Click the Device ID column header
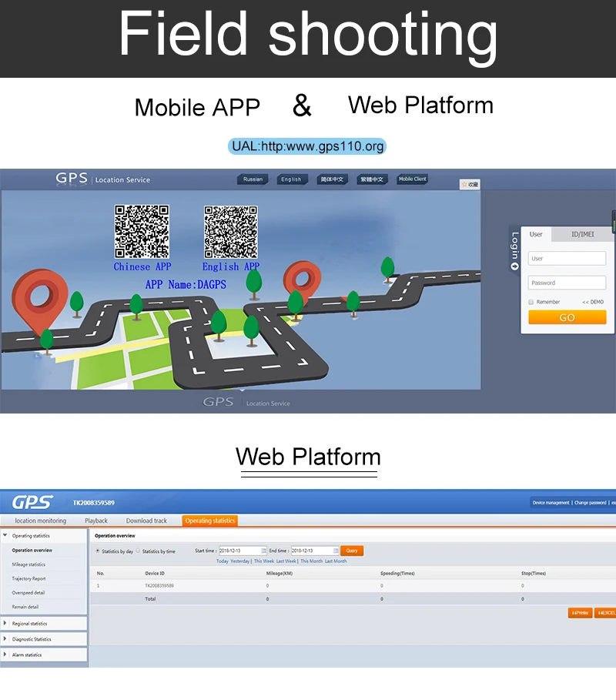Screen dimensions: 616x700 tap(155, 573)
